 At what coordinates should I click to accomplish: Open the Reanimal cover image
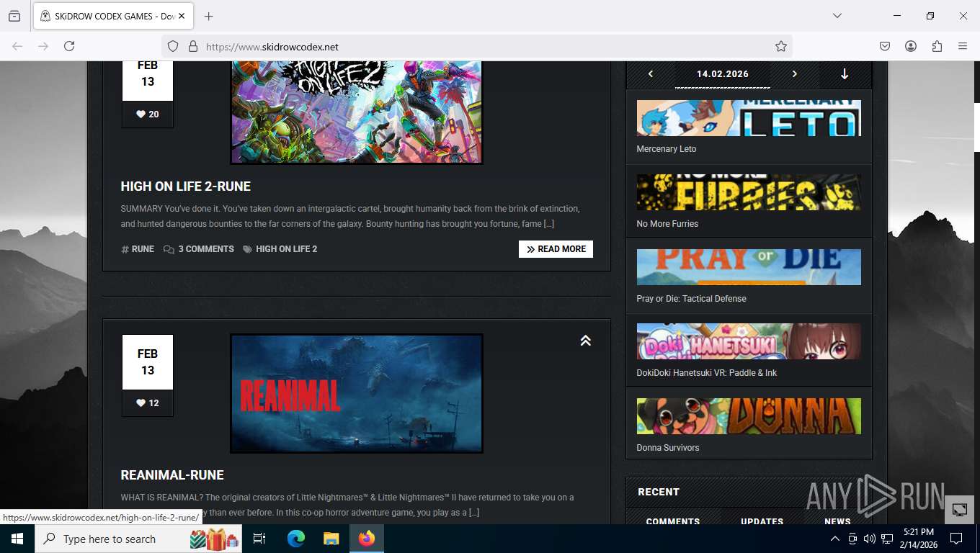click(x=357, y=394)
